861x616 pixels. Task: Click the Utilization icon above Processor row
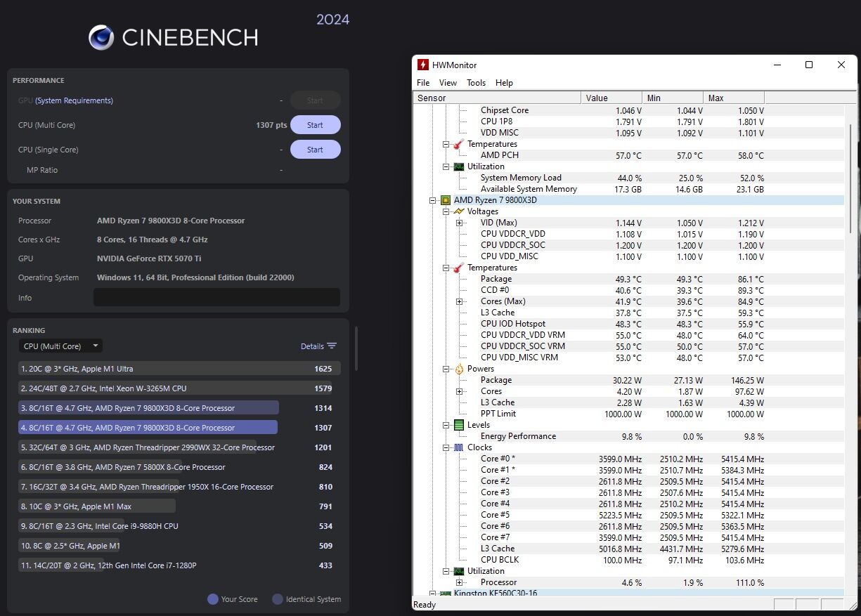tap(459, 571)
